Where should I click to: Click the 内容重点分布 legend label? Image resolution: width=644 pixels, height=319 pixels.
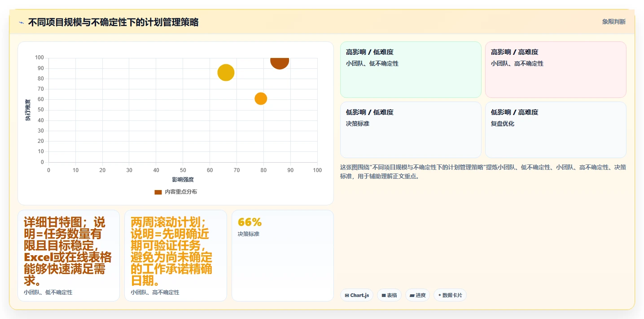click(180, 192)
